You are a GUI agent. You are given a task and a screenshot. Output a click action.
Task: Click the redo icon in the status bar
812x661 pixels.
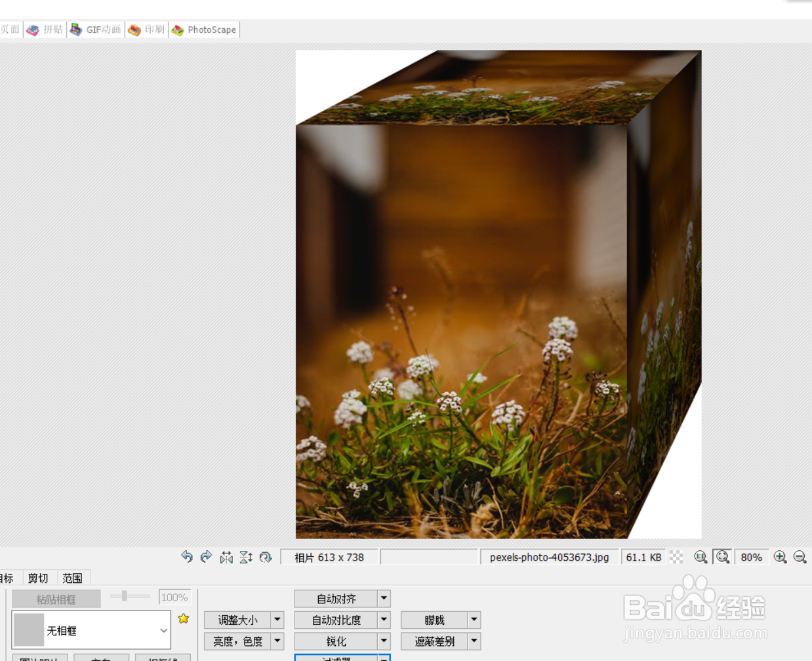(206, 557)
